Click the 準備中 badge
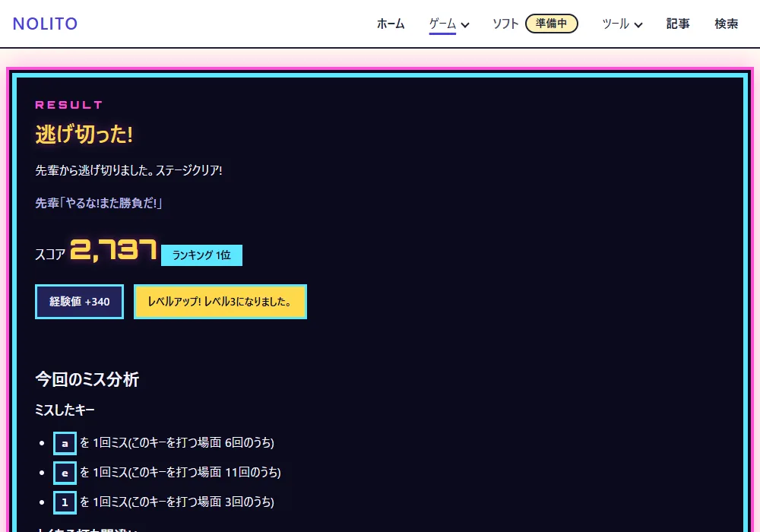This screenshot has height=532, width=760. coord(552,24)
